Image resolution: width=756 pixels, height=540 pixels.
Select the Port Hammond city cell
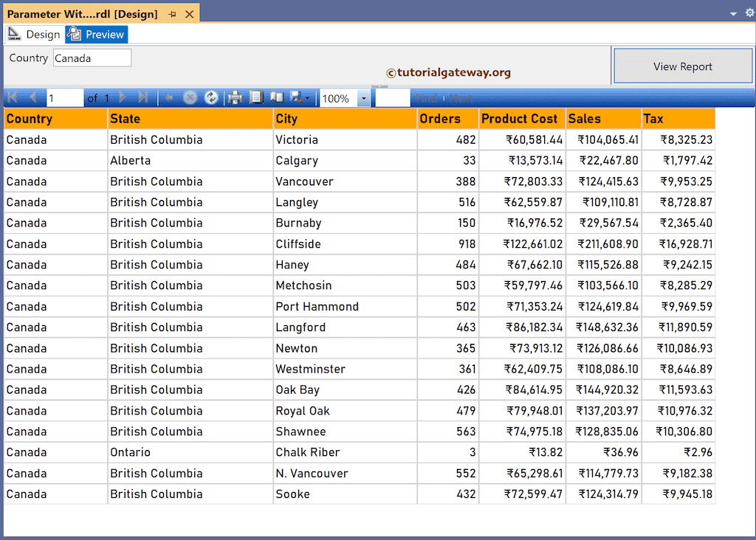pyautogui.click(x=346, y=307)
